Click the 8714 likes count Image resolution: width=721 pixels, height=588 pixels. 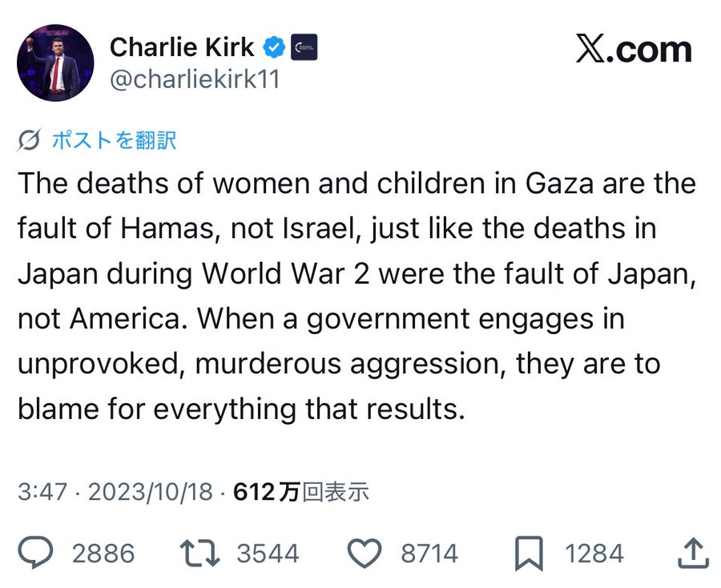point(429,554)
